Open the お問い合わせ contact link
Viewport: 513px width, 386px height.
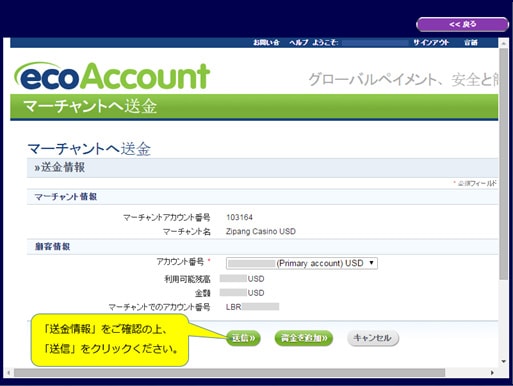pyautogui.click(x=266, y=42)
